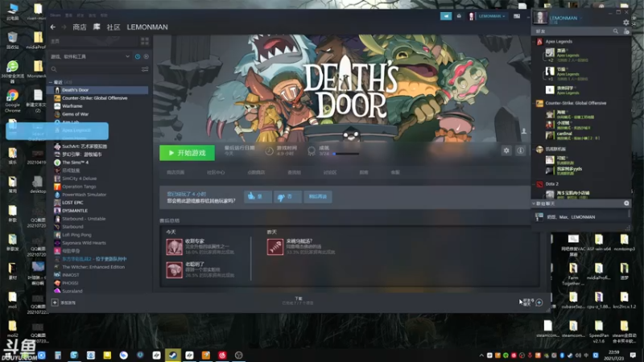644x362 pixels.
Task: Go back with the Steam back arrow
Action: (53, 27)
